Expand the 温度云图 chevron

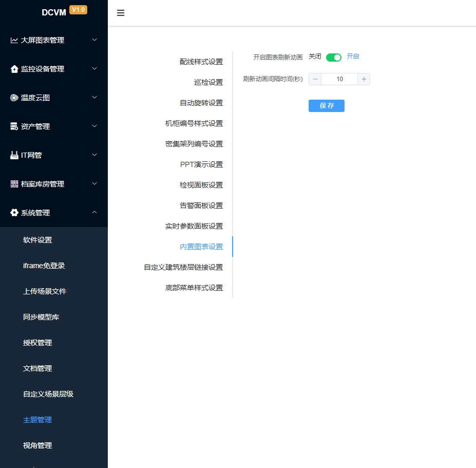(x=94, y=97)
